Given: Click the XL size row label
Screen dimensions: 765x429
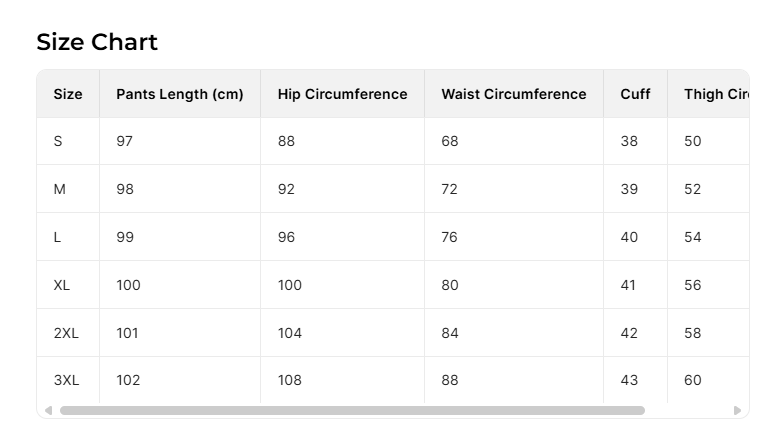Looking at the screenshot, I should (62, 285).
